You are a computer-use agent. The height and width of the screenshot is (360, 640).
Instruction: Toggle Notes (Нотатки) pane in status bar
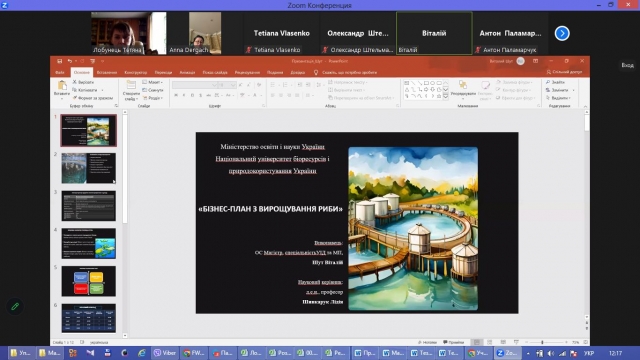pos(427,342)
